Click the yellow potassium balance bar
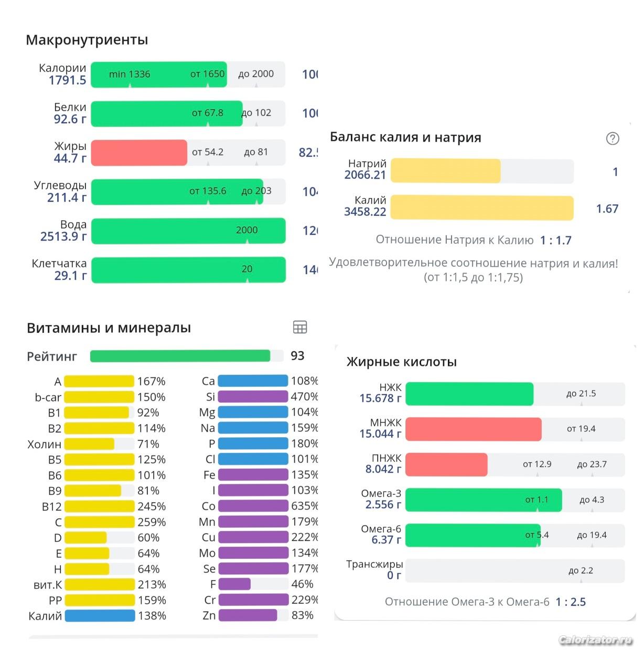Viewport: 644px width, 651px height. 481,208
